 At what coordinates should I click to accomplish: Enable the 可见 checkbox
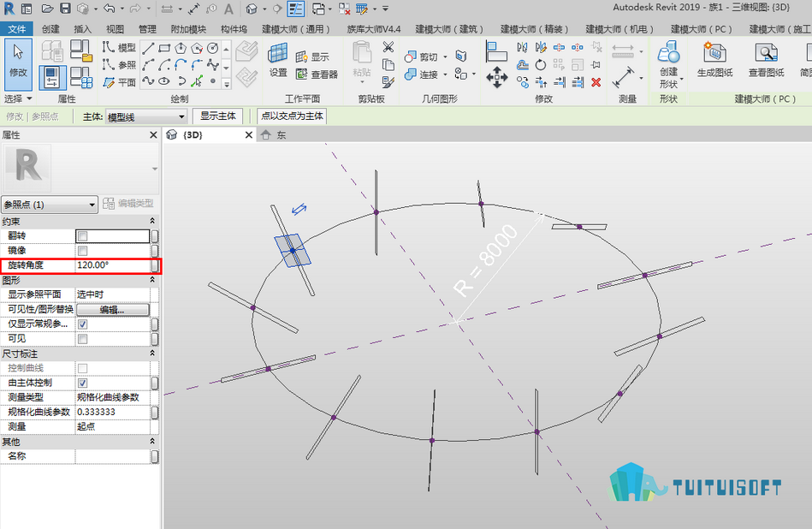click(82, 339)
